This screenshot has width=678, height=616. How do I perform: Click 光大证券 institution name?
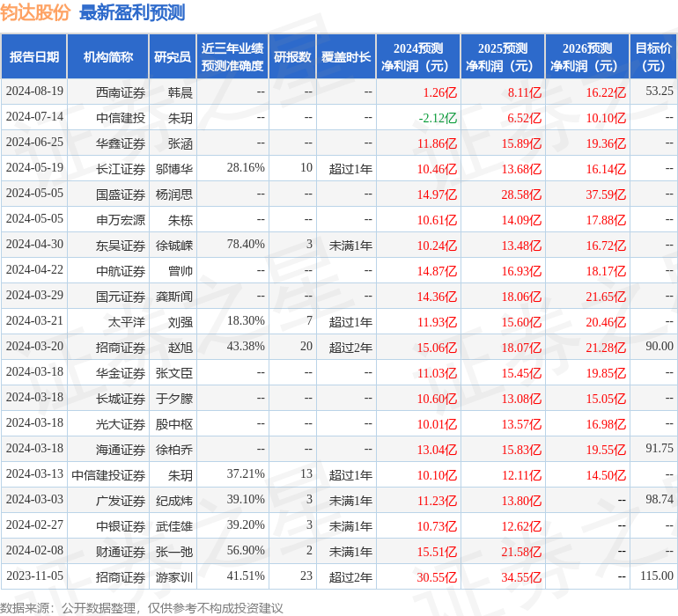tap(121, 423)
